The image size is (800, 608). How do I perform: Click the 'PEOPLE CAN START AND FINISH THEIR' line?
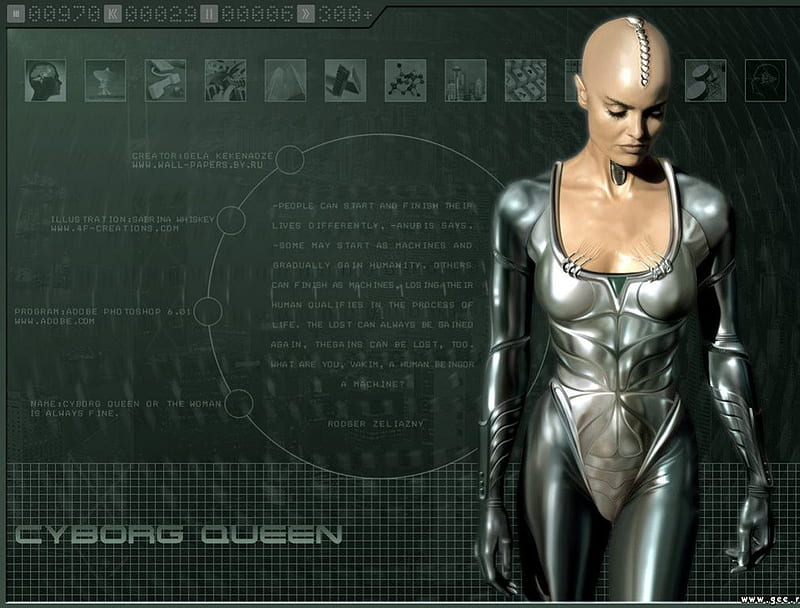tap(373, 206)
